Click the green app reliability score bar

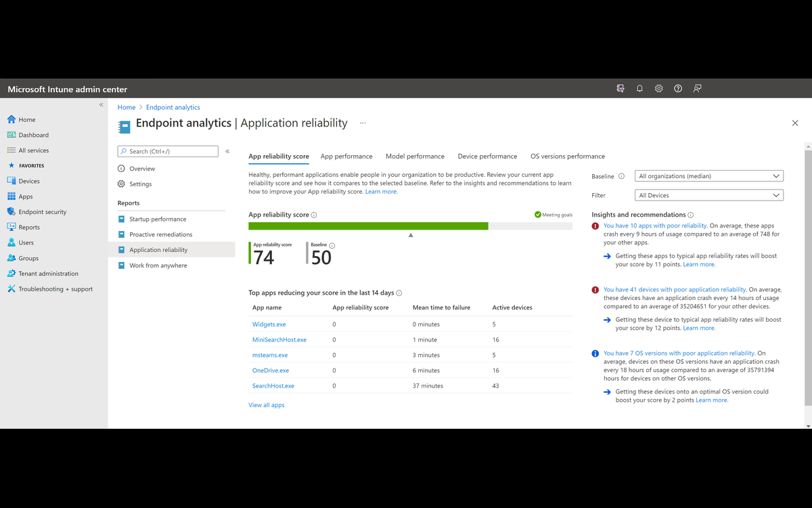pos(368,226)
